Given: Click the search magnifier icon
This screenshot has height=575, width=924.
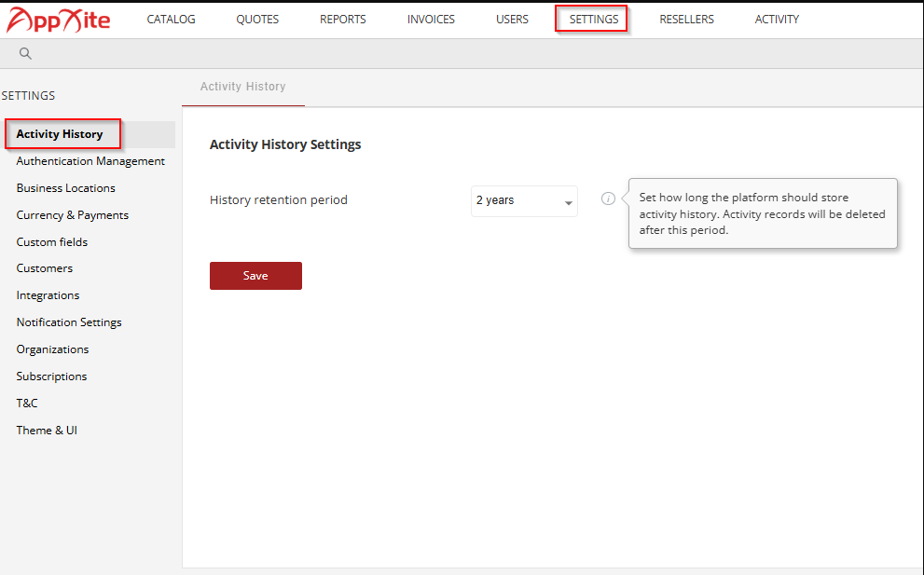Looking at the screenshot, I should coord(25,54).
